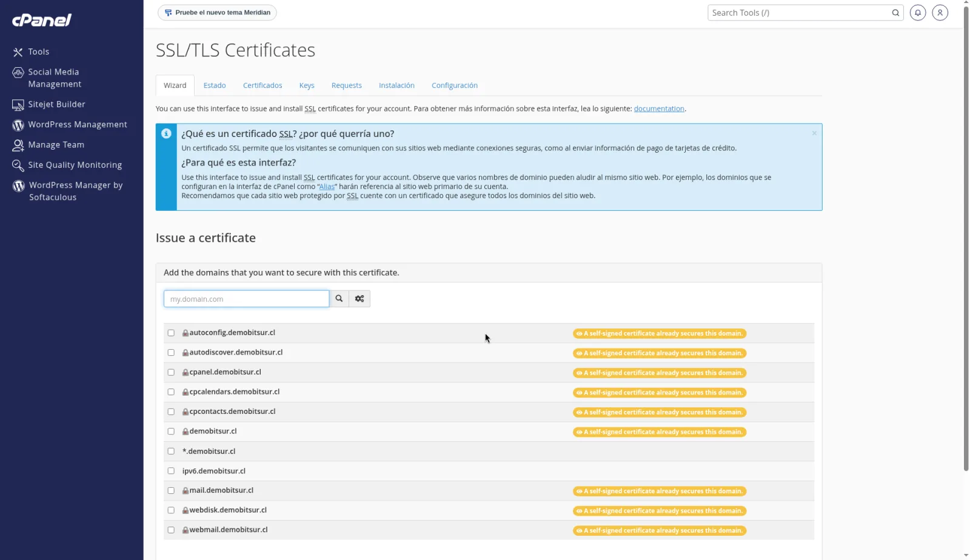Click the notifications bell icon
This screenshot has width=970, height=560.
point(918,13)
